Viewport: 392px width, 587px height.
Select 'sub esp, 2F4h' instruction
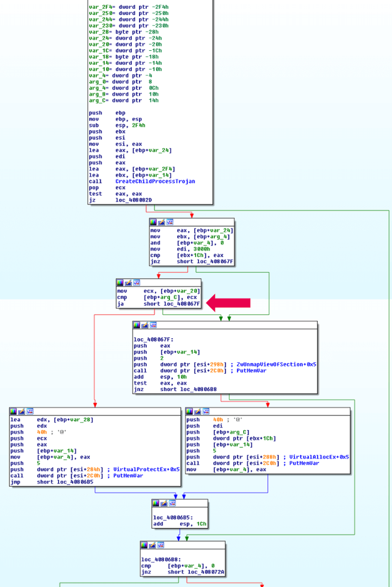click(117, 125)
